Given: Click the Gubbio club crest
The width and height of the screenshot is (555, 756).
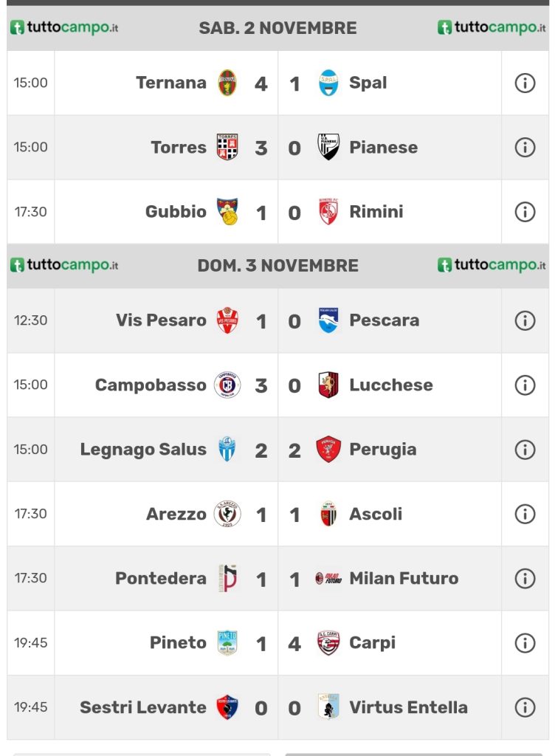Looking at the screenshot, I should 227,212.
